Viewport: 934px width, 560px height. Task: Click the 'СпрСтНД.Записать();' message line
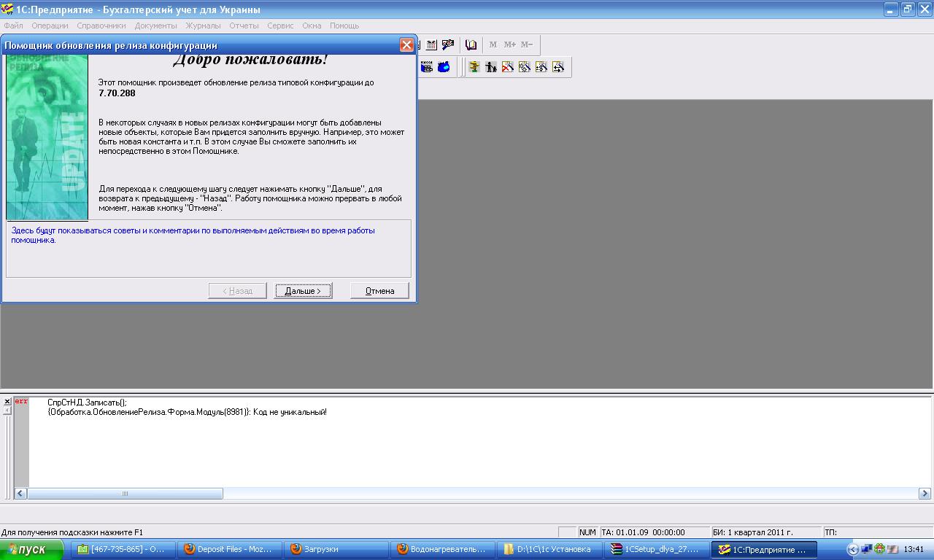pos(87,402)
